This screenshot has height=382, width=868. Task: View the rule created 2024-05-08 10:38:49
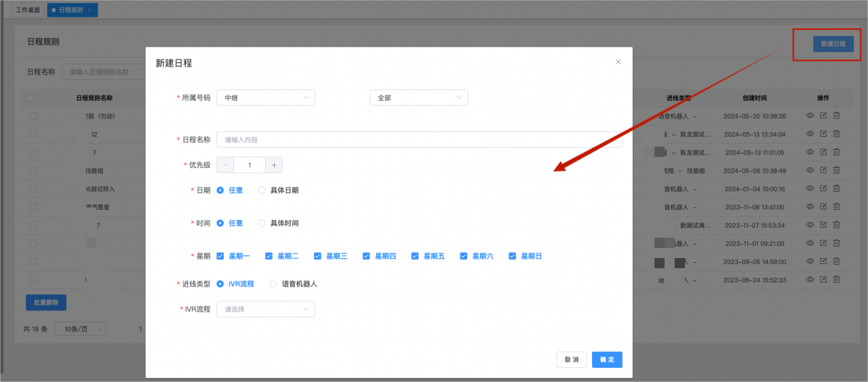click(810, 171)
